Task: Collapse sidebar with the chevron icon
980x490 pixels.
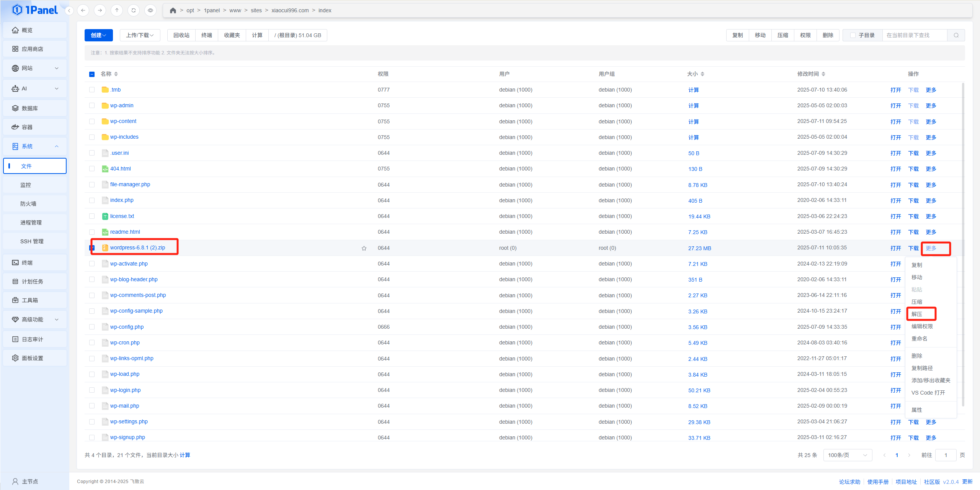Action: (x=69, y=11)
